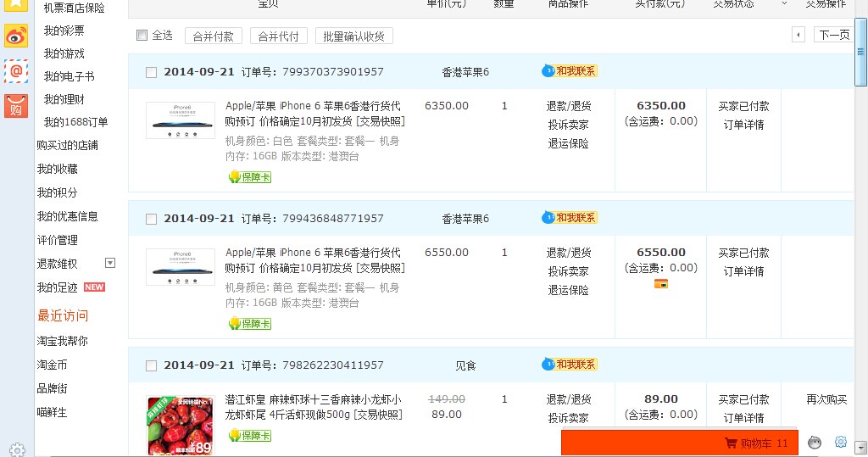This screenshot has height=457, width=868.
Task: Click scrollbar down arrow at bottom right
Action: click(x=860, y=448)
